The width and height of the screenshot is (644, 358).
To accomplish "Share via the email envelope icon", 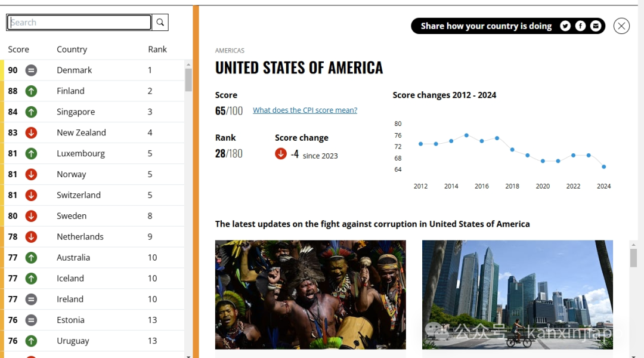I will pos(596,26).
